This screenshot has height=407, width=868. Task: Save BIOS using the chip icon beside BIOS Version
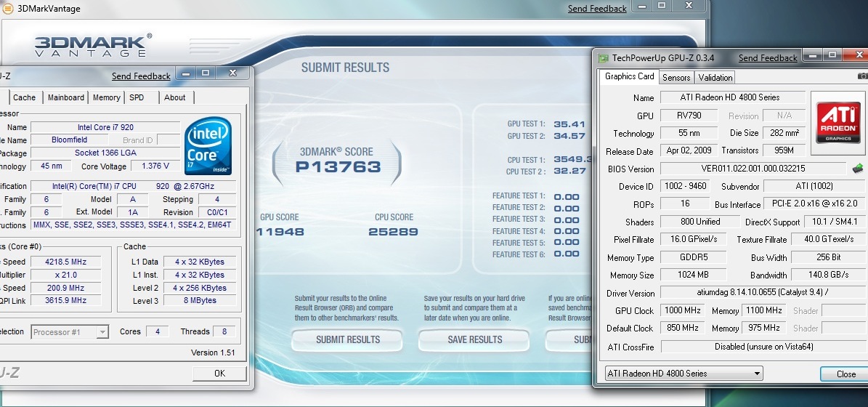[858, 169]
